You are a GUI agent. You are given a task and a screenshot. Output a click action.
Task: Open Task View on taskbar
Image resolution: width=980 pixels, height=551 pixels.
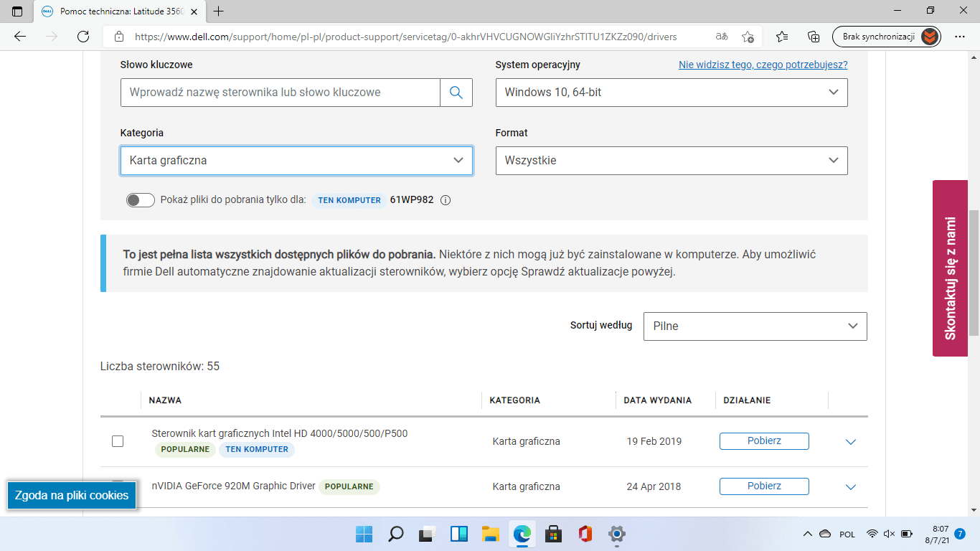[428, 534]
